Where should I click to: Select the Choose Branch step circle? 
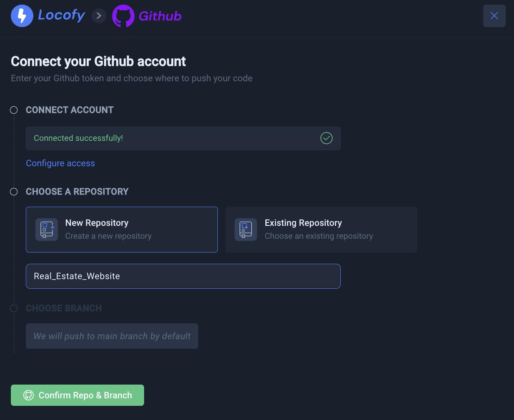(x=14, y=308)
